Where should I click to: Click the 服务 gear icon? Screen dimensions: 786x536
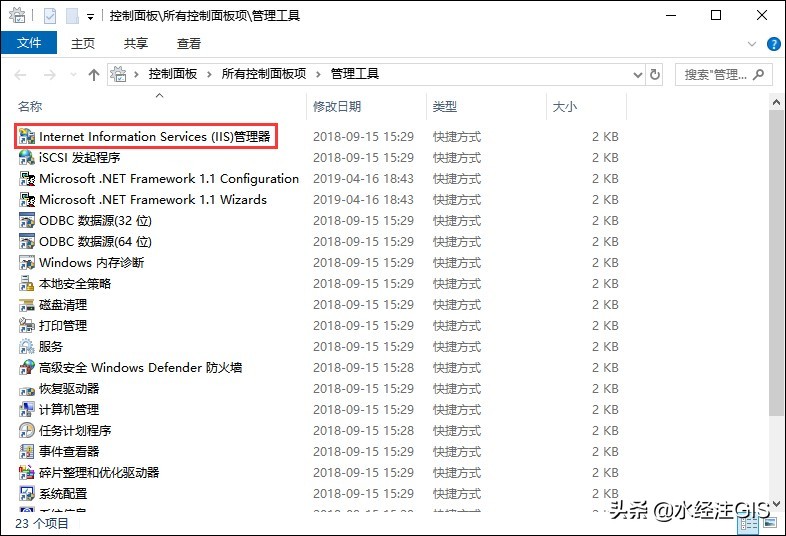coord(27,346)
